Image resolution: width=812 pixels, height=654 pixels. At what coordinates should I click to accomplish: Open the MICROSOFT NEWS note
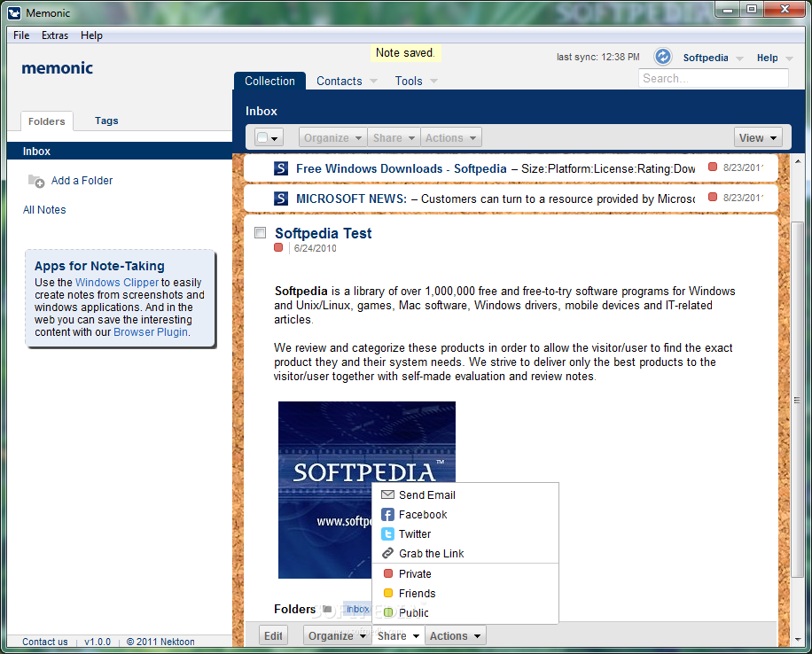click(351, 199)
